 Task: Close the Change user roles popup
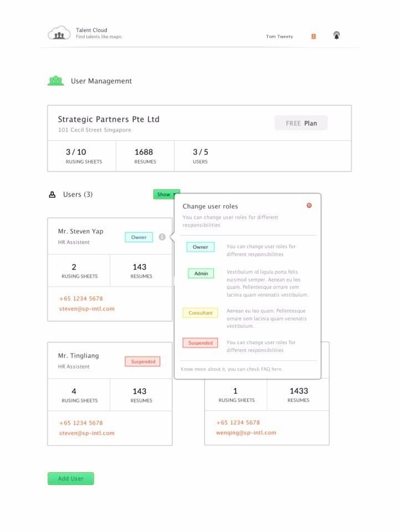(x=309, y=206)
